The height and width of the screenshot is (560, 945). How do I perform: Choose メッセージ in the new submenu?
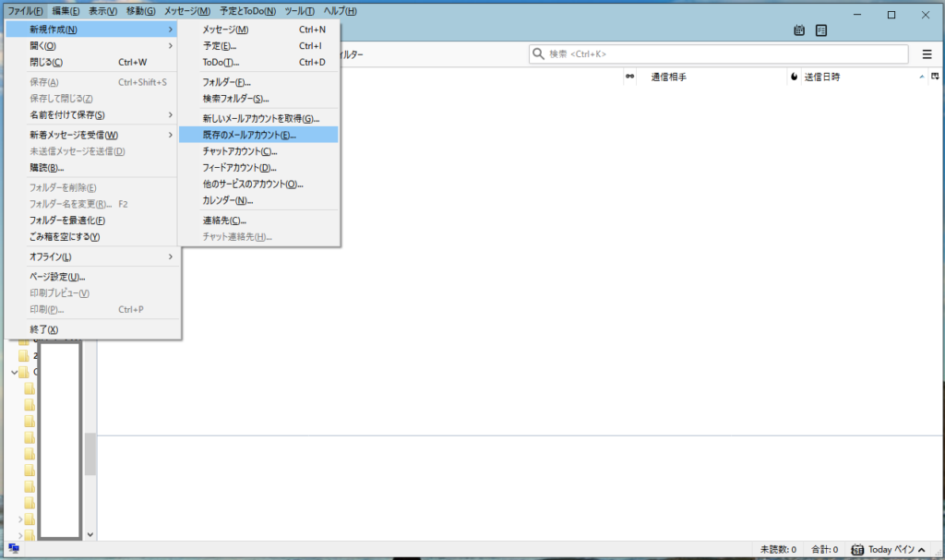(x=225, y=30)
